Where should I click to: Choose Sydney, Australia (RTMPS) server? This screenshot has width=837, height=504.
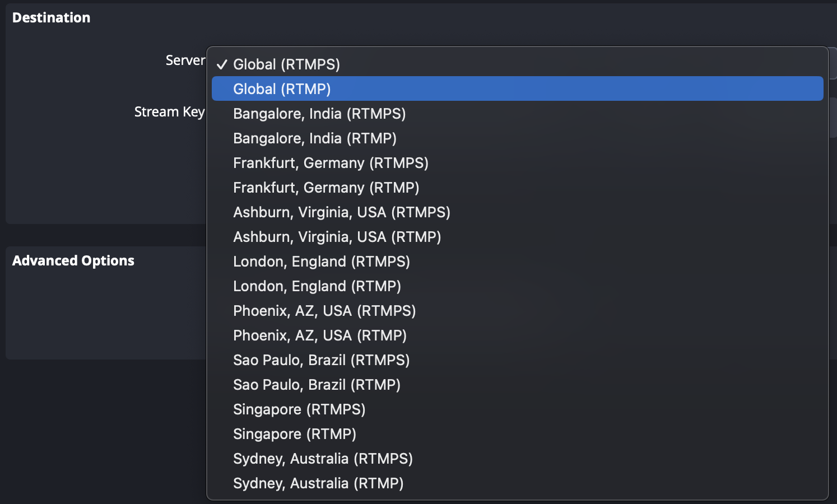323,459
